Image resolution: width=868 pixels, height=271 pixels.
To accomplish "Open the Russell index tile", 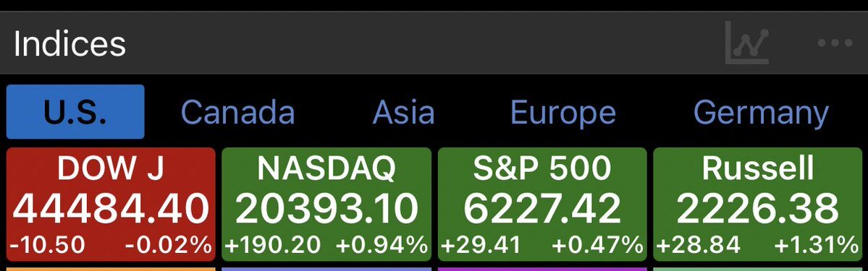I will tap(758, 204).
